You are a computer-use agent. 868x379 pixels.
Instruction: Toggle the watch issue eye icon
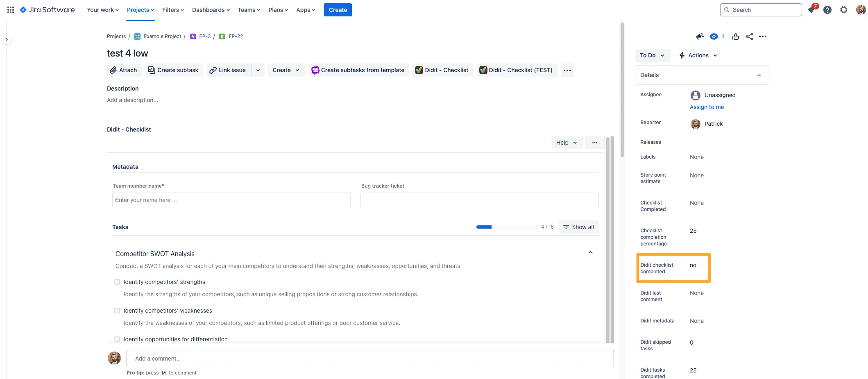[x=714, y=36]
